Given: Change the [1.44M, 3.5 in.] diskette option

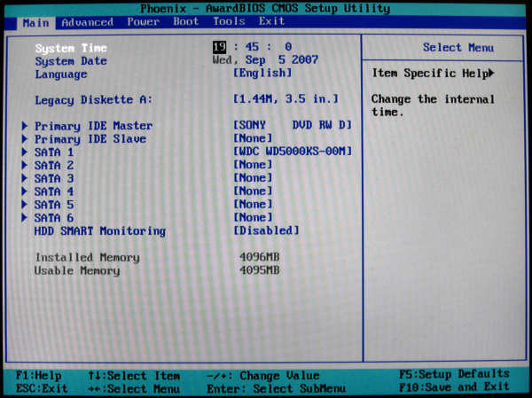Looking at the screenshot, I should 286,99.
